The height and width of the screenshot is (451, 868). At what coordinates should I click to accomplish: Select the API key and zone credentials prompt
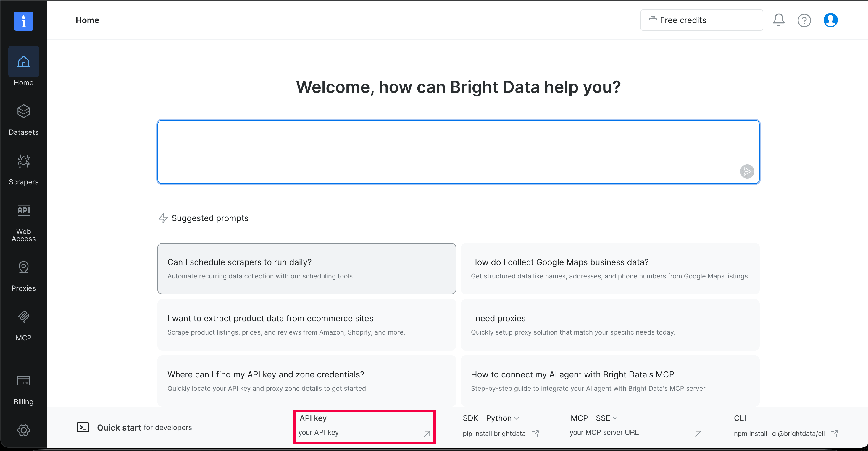tap(306, 381)
